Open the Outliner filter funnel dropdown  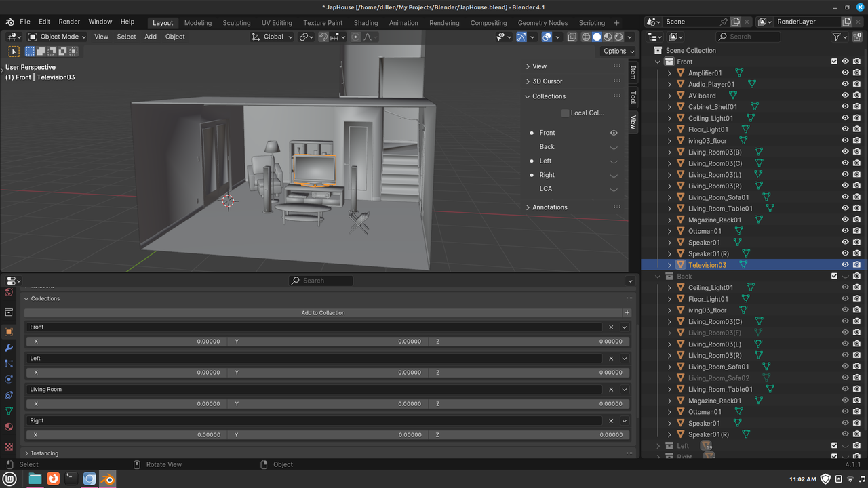click(x=840, y=37)
